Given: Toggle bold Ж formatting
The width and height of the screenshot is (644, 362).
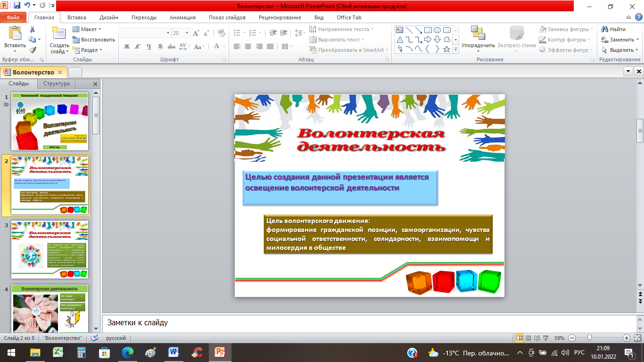Looking at the screenshot, I should point(126,46).
